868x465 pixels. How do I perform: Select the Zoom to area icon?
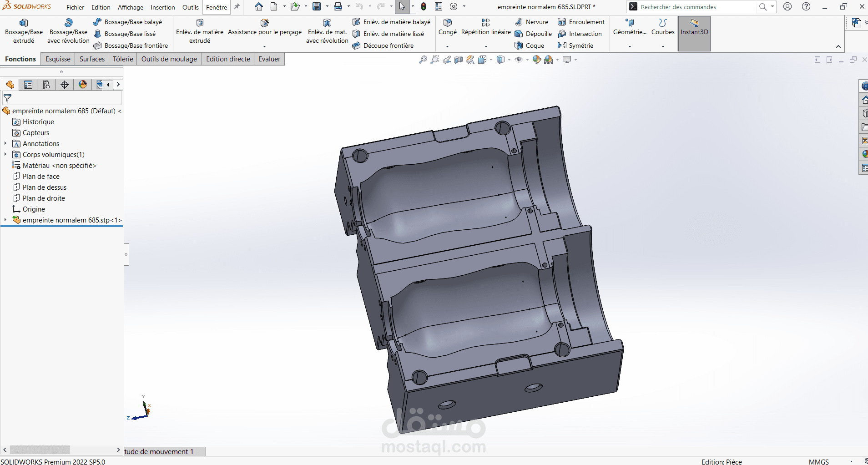(435, 60)
